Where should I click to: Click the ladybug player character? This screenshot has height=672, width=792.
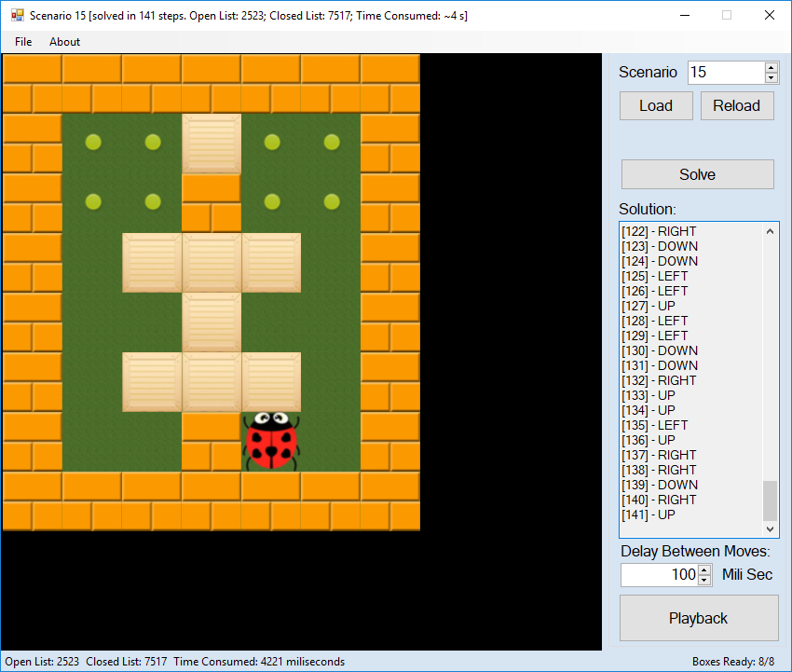tap(271, 441)
